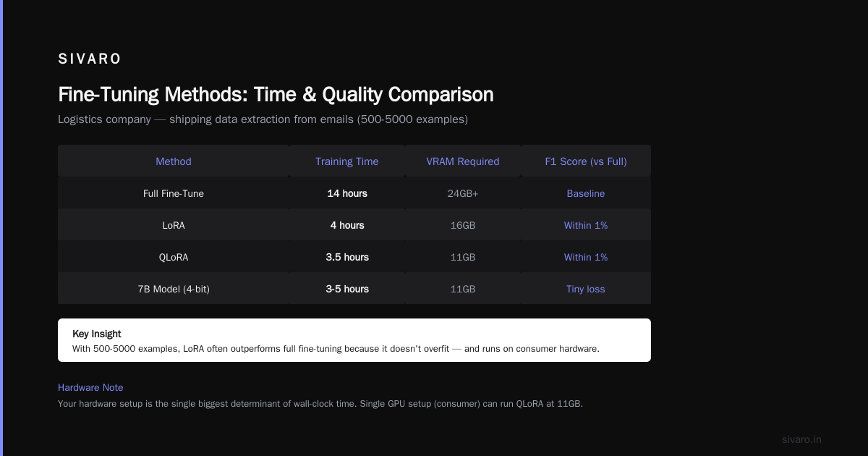Image resolution: width=868 pixels, height=456 pixels.
Task: Click the hardware setup wall-clock time sentence
Action: (320, 404)
